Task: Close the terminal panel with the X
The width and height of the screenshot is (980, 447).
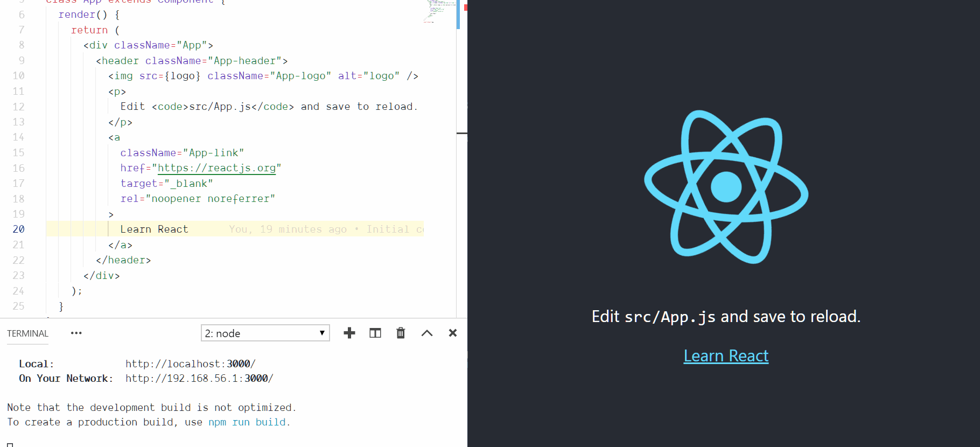Action: point(453,333)
